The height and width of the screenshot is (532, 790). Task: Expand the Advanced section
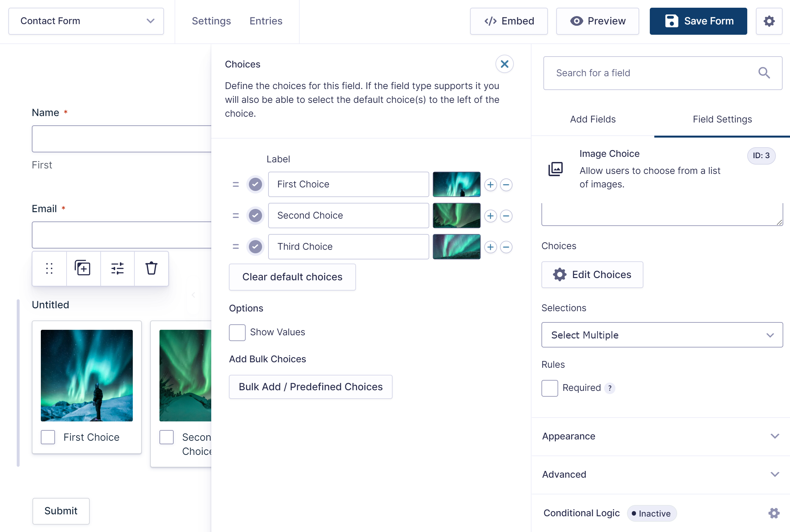click(x=660, y=474)
